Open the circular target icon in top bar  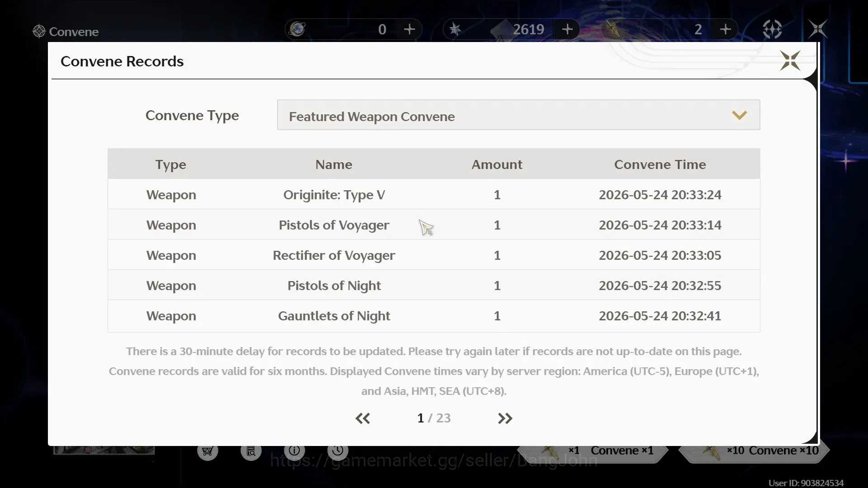coord(772,29)
